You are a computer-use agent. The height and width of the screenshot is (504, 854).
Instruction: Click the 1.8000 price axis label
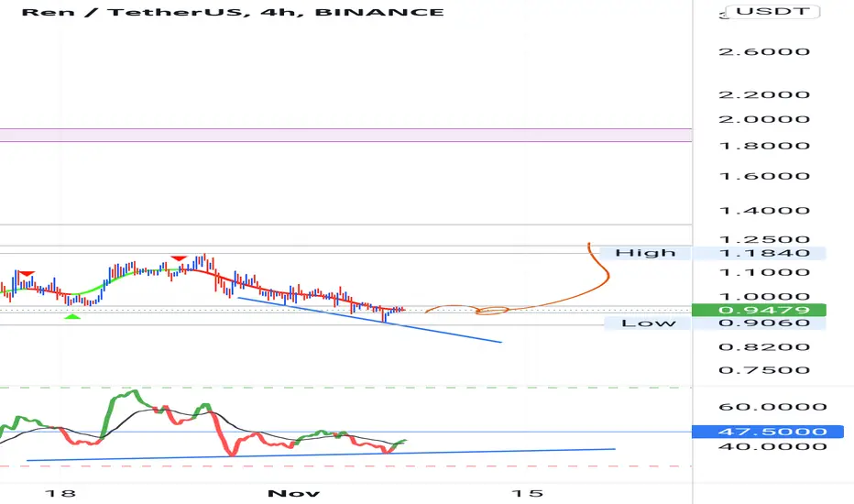point(764,146)
